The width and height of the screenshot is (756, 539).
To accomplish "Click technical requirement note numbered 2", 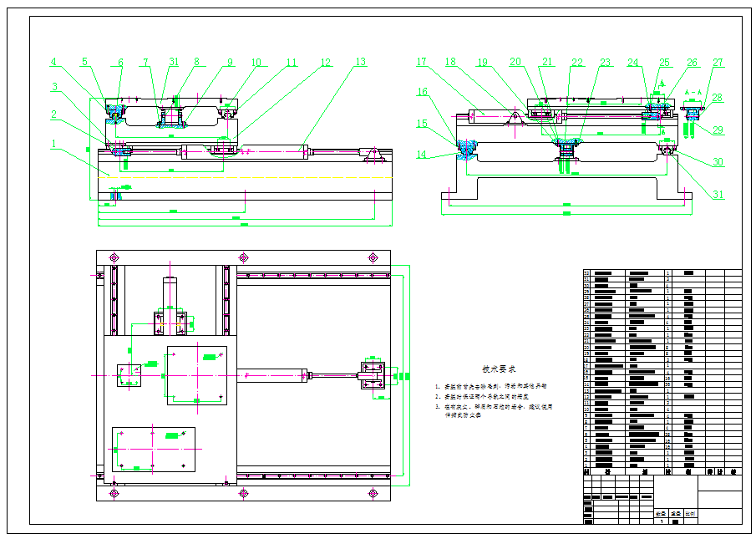I will (482, 396).
